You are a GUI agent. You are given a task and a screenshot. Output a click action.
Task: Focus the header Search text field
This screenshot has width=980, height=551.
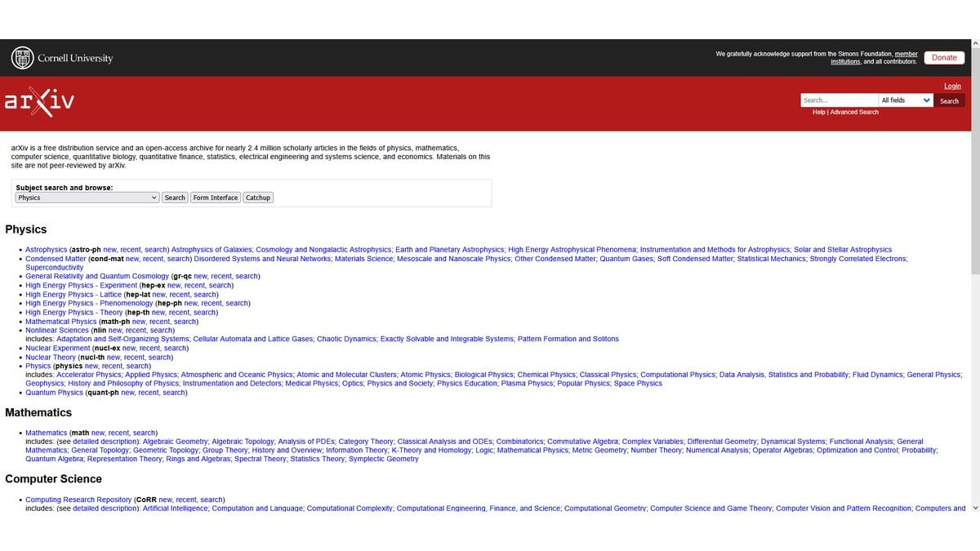pyautogui.click(x=840, y=100)
